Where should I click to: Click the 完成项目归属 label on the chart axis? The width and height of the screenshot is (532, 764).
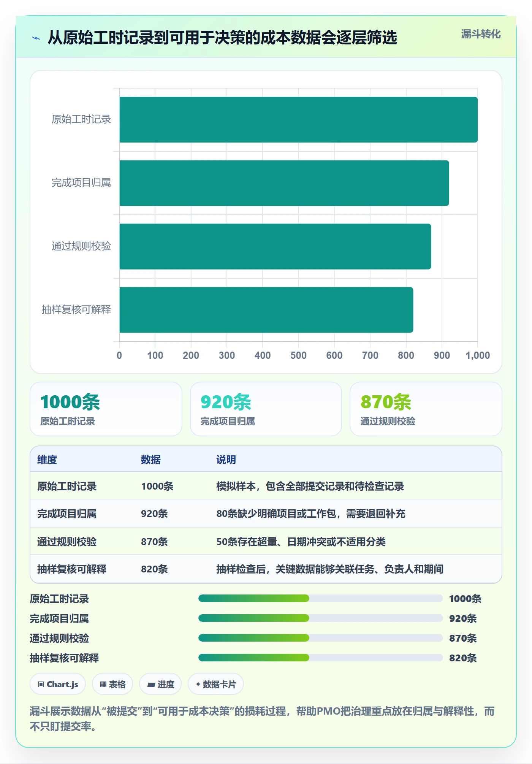pyautogui.click(x=81, y=183)
